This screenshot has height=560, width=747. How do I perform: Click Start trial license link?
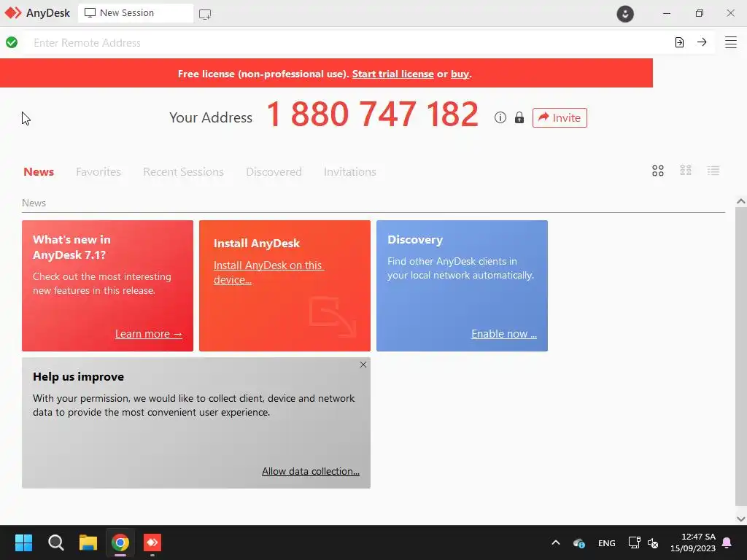393,74
